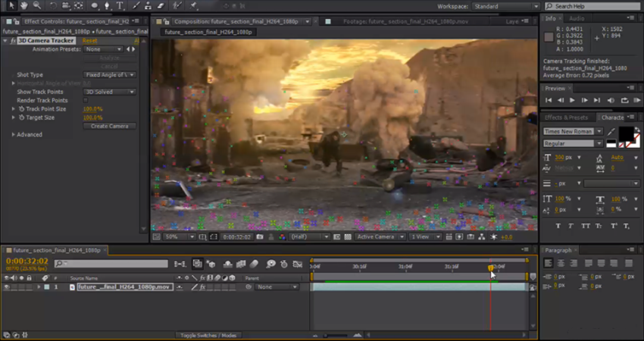This screenshot has height=341, width=644.
Task: Click the snapshot camera icon in viewer
Action: pos(260,236)
